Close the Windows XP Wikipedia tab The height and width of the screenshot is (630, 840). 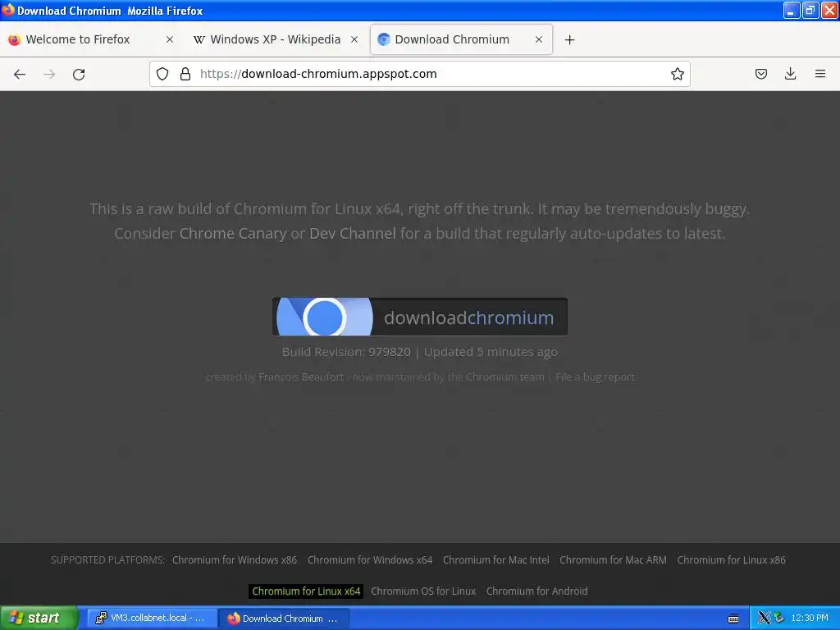354,39
